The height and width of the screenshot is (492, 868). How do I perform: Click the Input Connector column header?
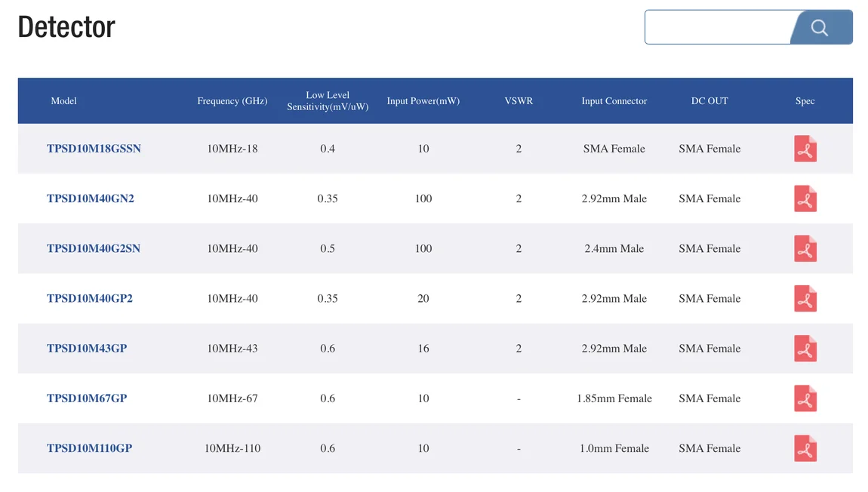tap(614, 101)
